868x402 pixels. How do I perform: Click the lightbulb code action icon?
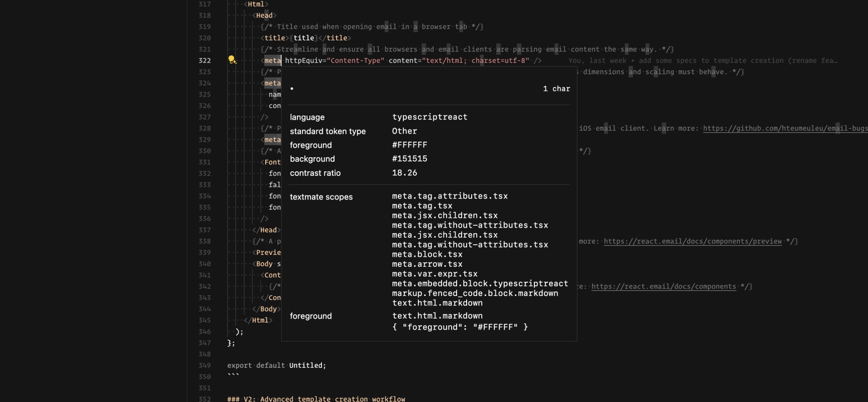232,60
